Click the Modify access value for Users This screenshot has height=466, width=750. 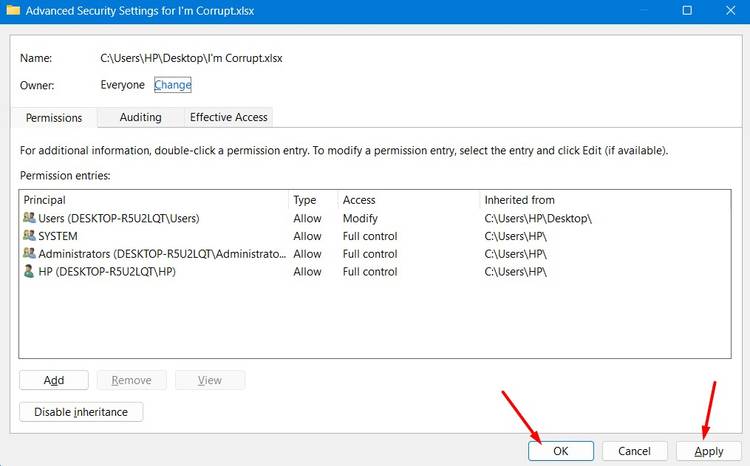coord(360,218)
